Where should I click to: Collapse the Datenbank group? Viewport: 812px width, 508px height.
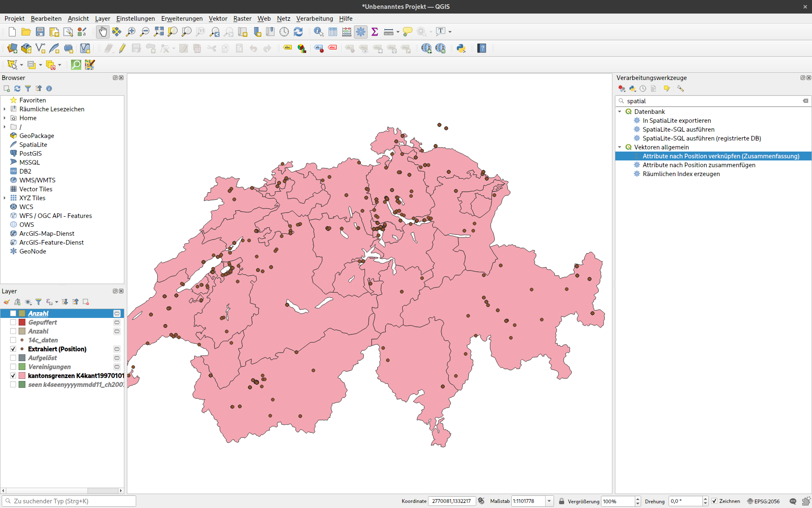click(x=620, y=112)
